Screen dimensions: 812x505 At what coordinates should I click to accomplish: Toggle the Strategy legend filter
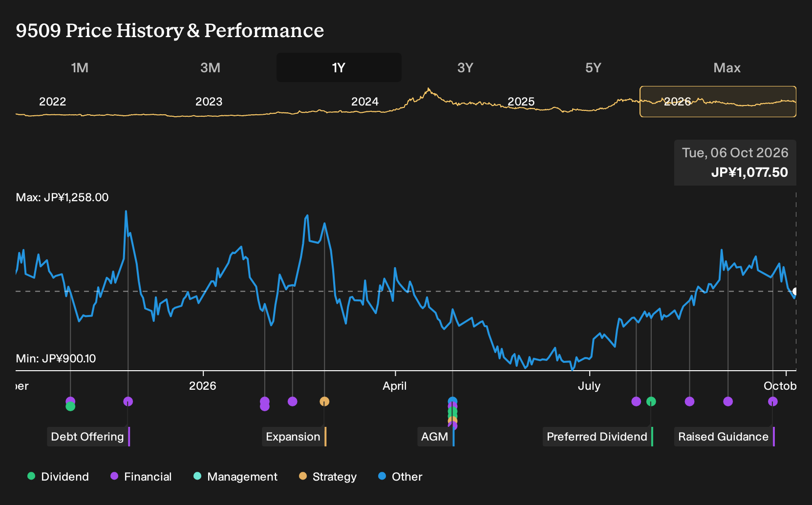click(x=328, y=477)
